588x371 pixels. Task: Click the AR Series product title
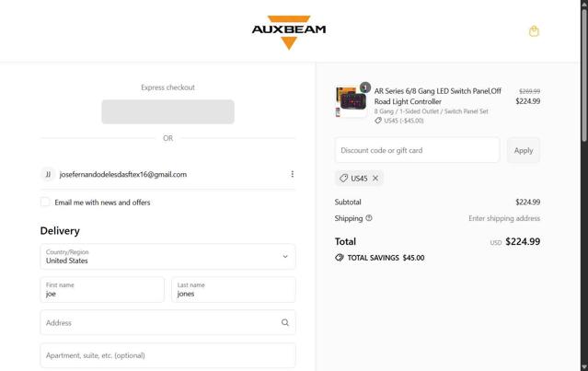pyautogui.click(x=438, y=96)
